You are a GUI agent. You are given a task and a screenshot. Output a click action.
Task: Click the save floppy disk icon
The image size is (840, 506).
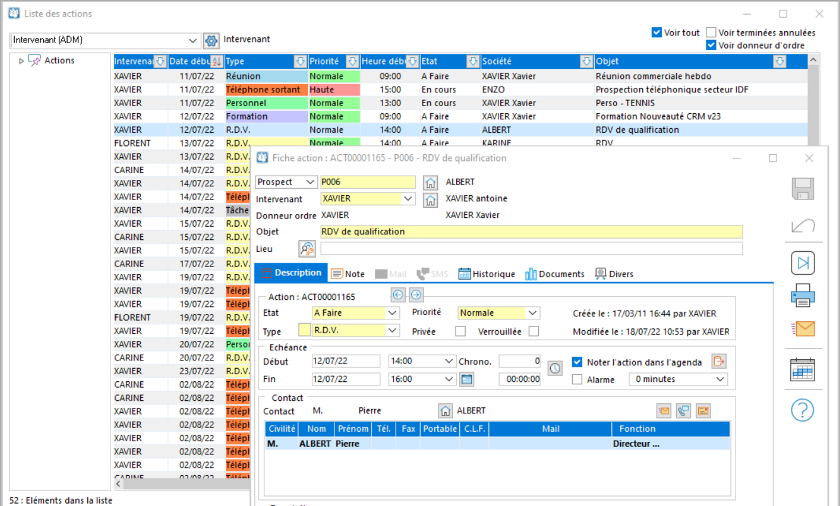(802, 189)
